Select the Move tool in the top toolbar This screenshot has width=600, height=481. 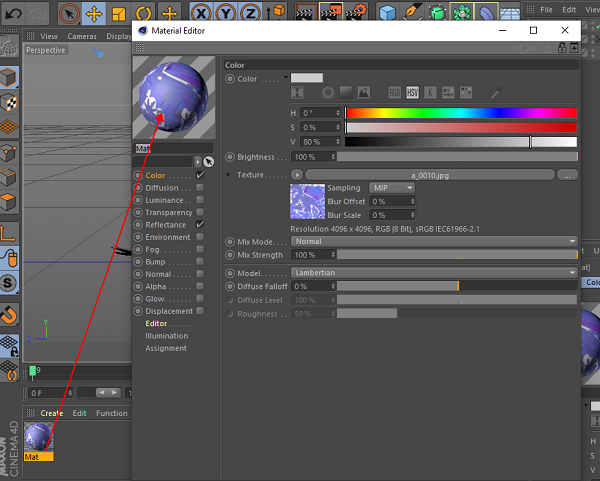(x=94, y=14)
